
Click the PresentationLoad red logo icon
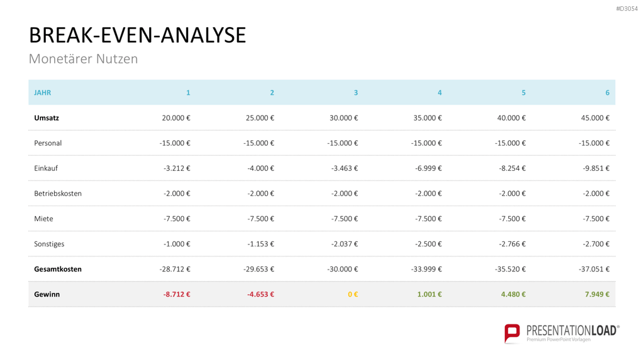[512, 333]
